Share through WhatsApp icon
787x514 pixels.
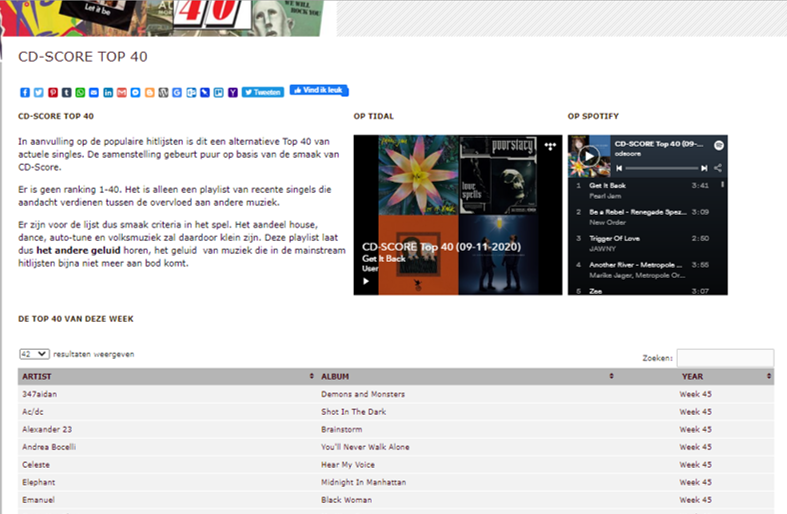[x=80, y=92]
